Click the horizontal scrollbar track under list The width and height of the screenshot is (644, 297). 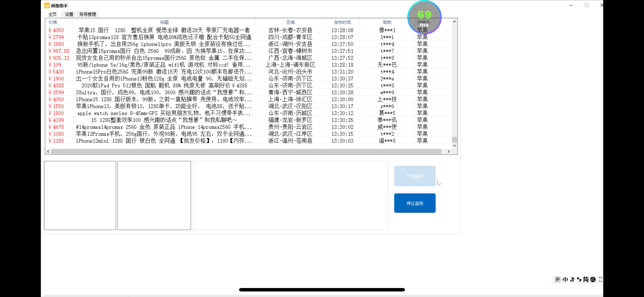(x=246, y=151)
